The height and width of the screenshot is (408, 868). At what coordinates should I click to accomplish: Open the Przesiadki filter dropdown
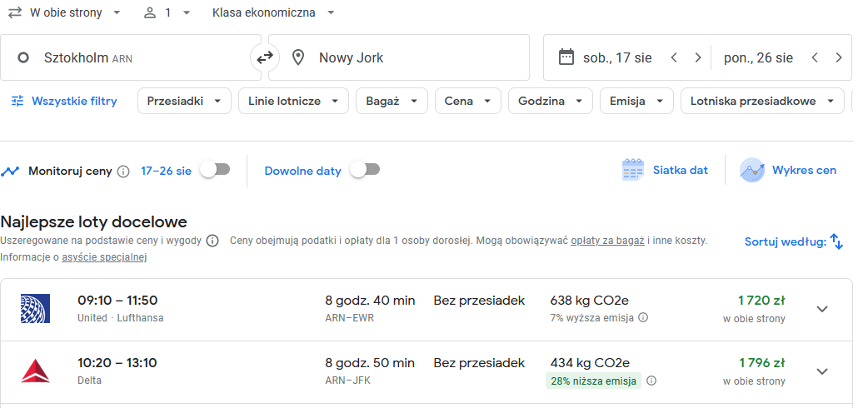coord(184,102)
